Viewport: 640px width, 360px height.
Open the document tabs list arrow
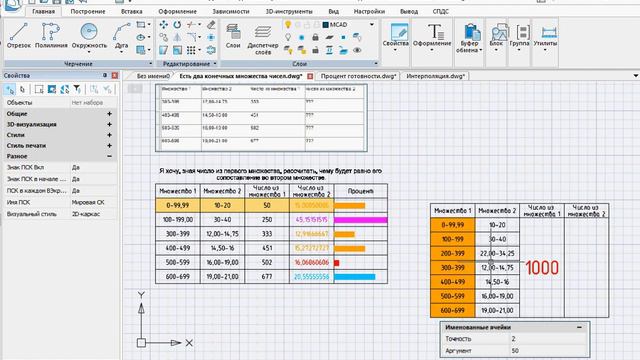pyautogui.click(x=636, y=76)
